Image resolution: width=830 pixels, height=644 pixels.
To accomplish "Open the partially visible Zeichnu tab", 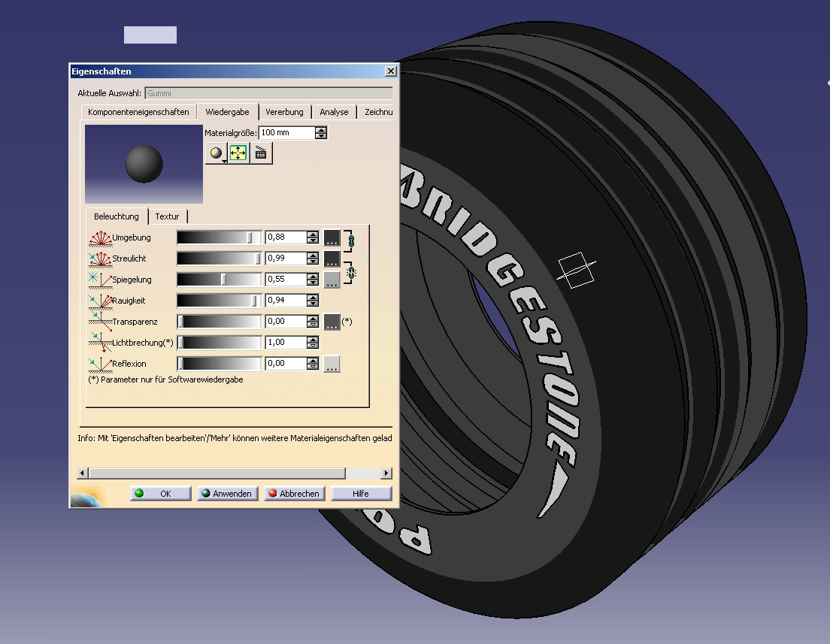I will point(378,112).
